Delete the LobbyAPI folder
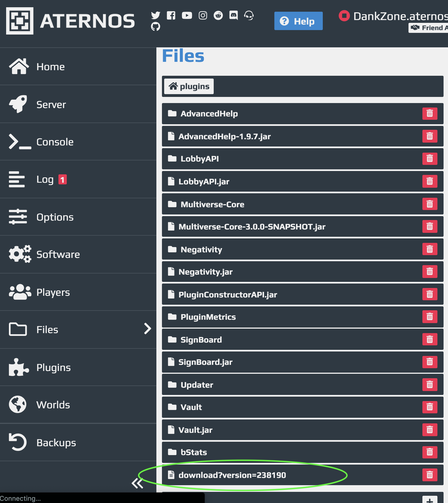 tap(430, 159)
